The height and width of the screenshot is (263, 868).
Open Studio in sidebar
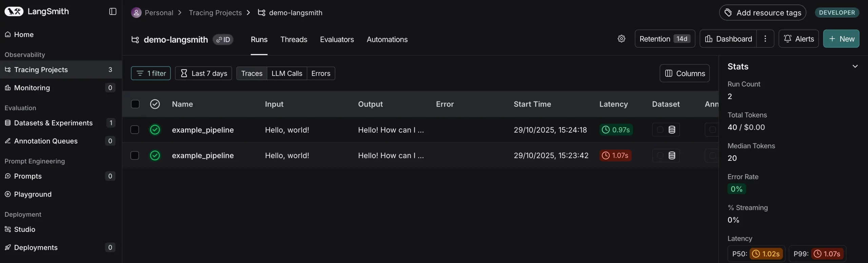(61, 229)
